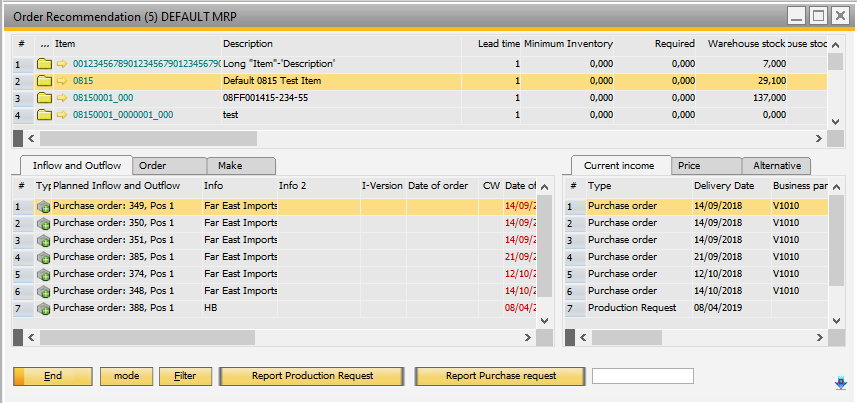This screenshot has width=857, height=403.
Task: Open the Make tab
Action: pyautogui.click(x=240, y=166)
